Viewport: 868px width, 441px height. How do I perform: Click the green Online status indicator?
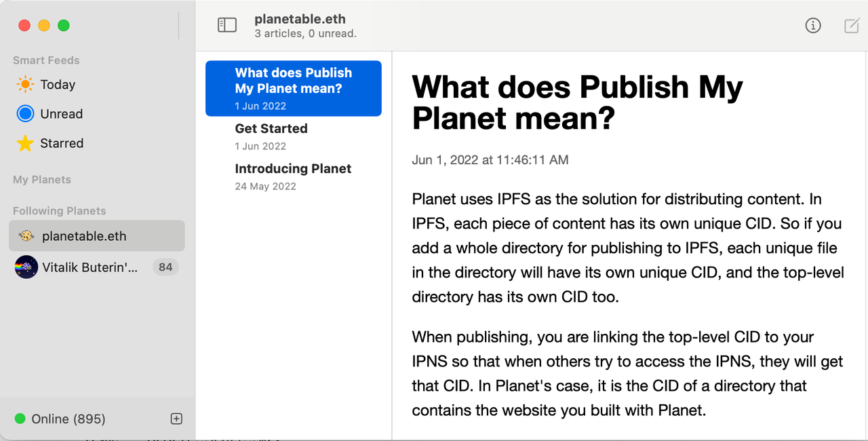coord(20,419)
